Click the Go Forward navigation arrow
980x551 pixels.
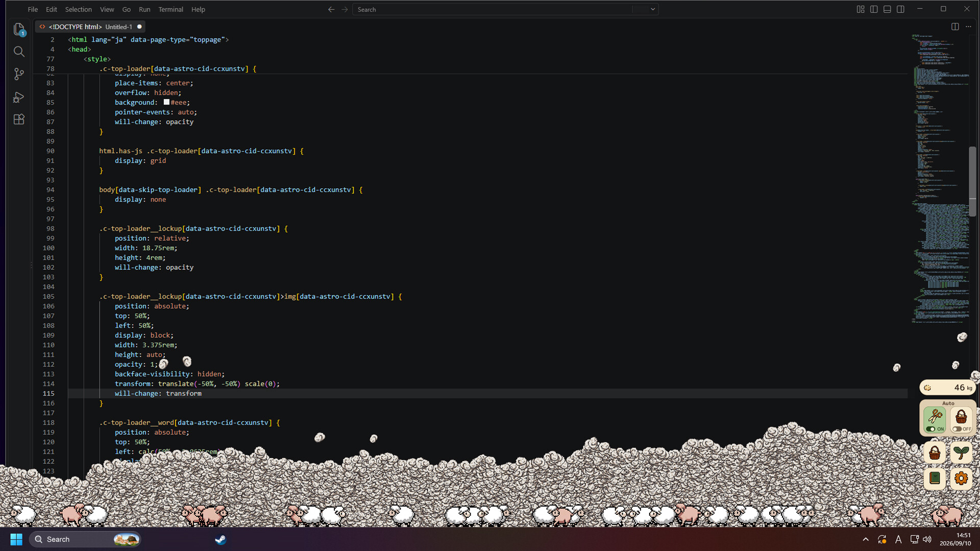[x=345, y=9]
